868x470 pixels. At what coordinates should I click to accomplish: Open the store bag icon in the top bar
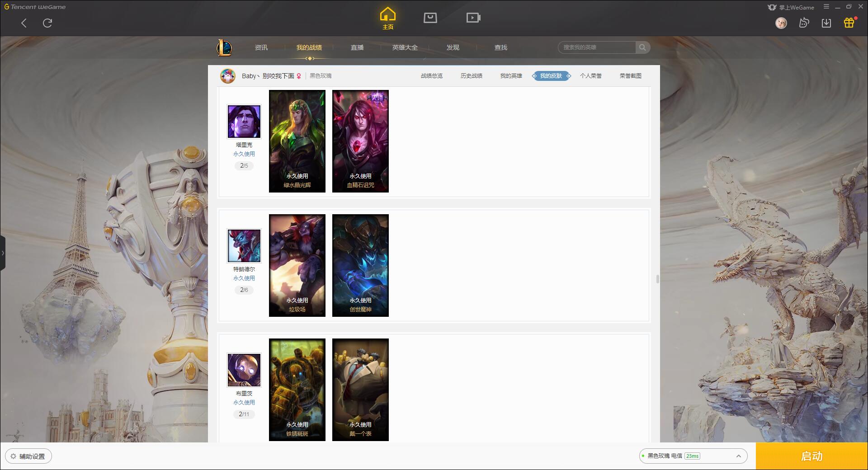coord(430,18)
